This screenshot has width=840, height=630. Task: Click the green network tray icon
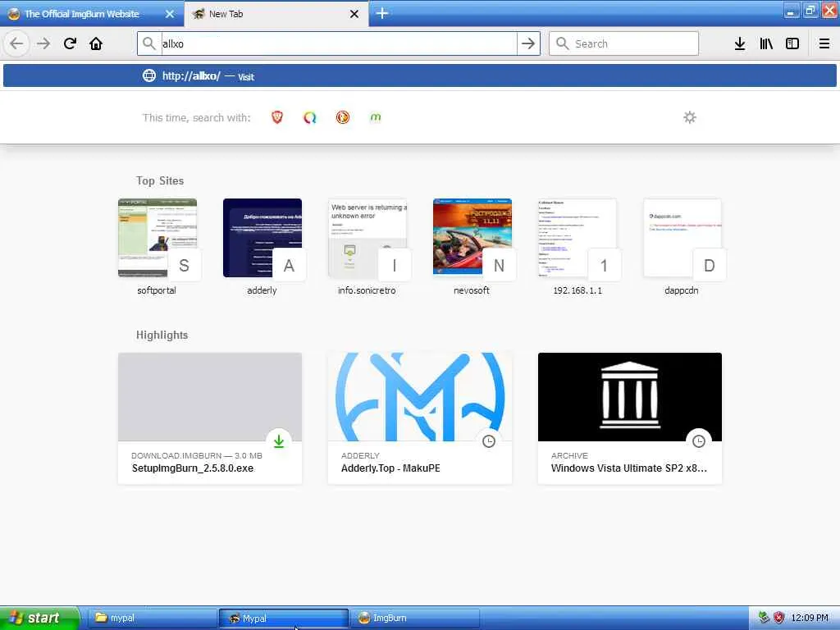tap(764, 618)
